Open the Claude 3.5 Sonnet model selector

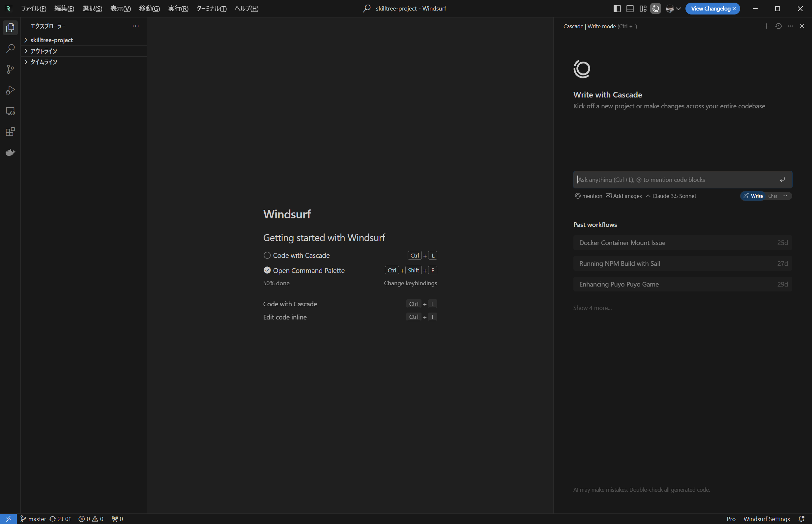[671, 196]
